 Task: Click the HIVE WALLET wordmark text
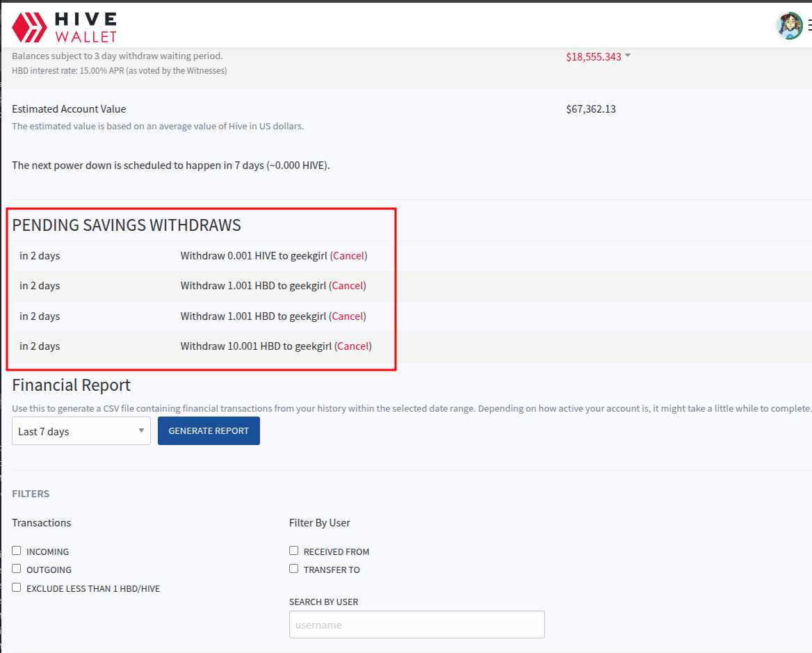pyautogui.click(x=85, y=27)
